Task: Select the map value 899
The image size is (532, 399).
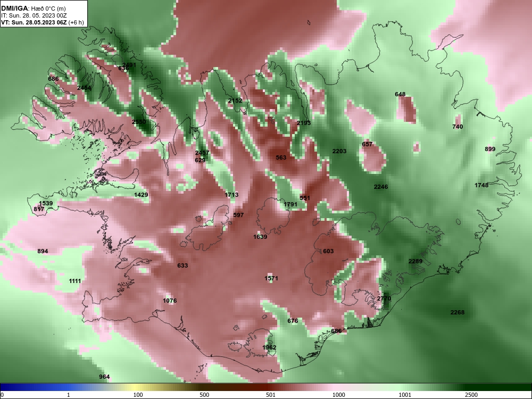Action: point(491,149)
